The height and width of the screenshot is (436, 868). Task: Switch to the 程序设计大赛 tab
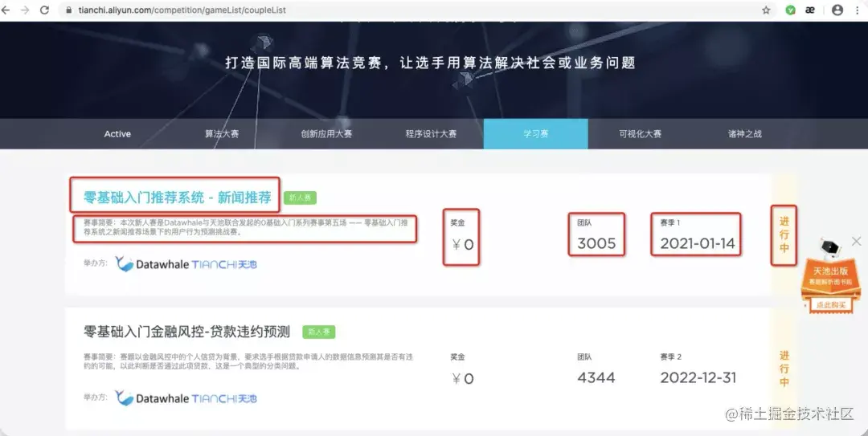(432, 134)
